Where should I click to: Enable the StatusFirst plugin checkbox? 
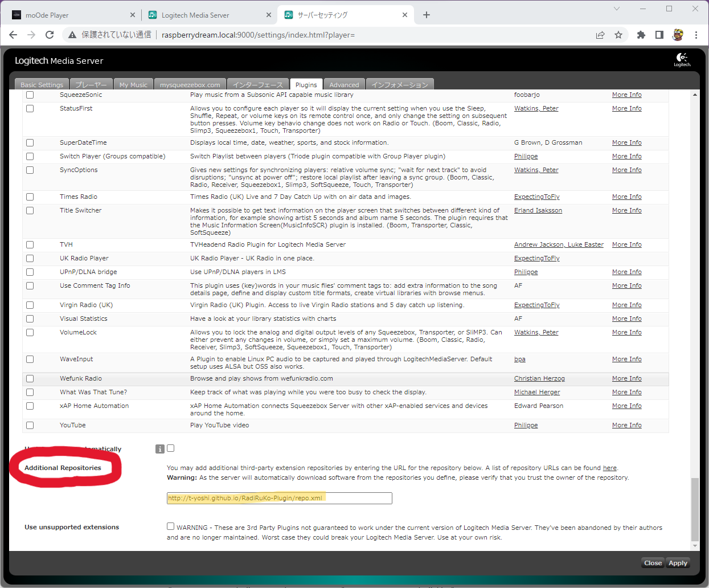30,108
